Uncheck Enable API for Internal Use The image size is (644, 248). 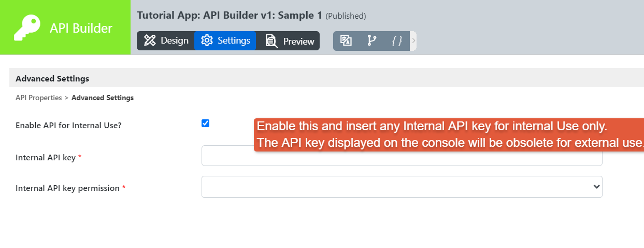205,123
